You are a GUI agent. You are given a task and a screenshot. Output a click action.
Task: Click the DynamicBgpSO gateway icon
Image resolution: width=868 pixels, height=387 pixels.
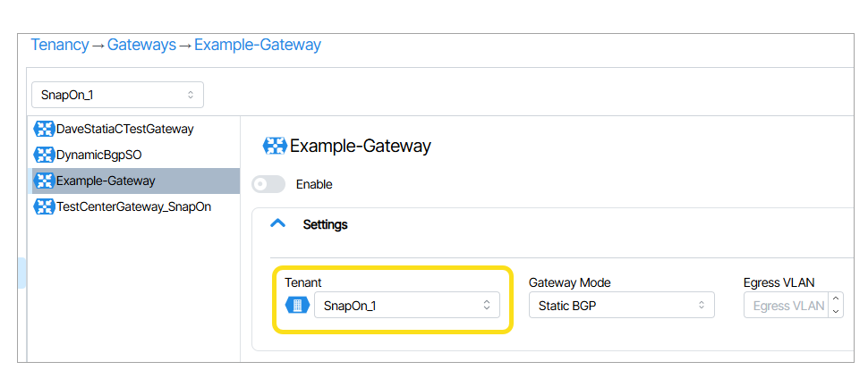43,155
